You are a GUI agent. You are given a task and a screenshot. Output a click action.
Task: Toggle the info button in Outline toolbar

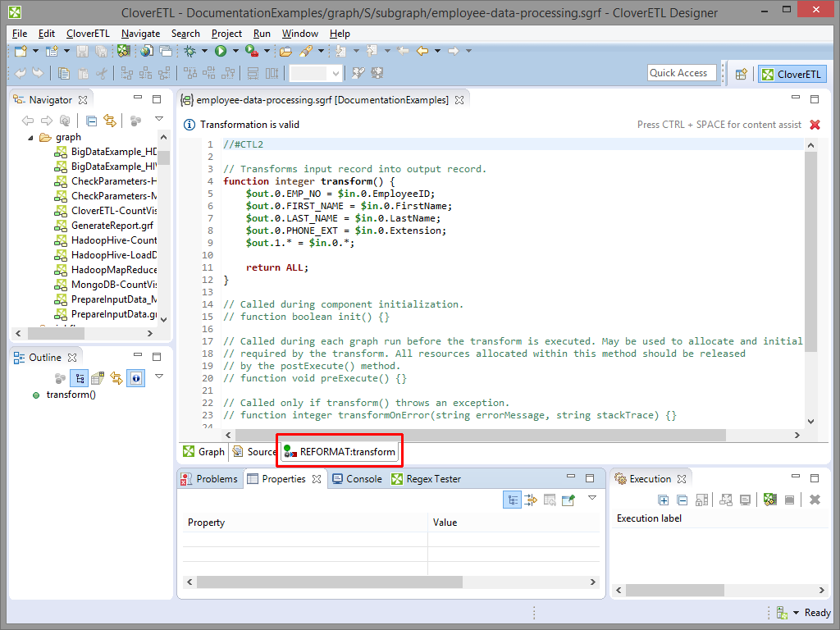click(x=135, y=378)
